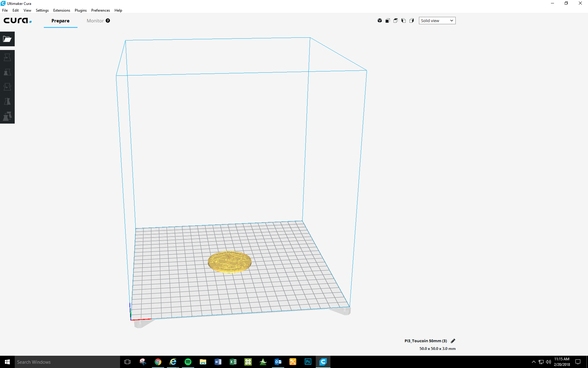Switch to 3D perspective camera view
The height and width of the screenshot is (368, 588).
[380, 21]
